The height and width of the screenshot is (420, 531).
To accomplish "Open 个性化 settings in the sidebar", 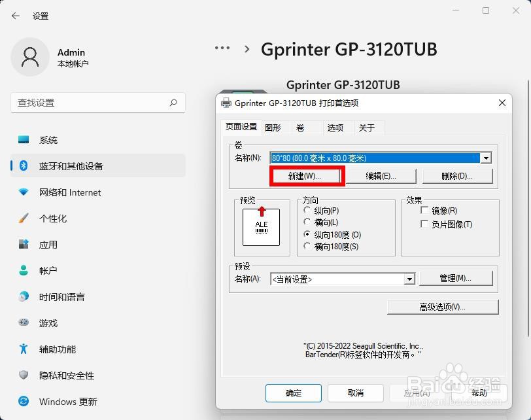I will [98, 219].
